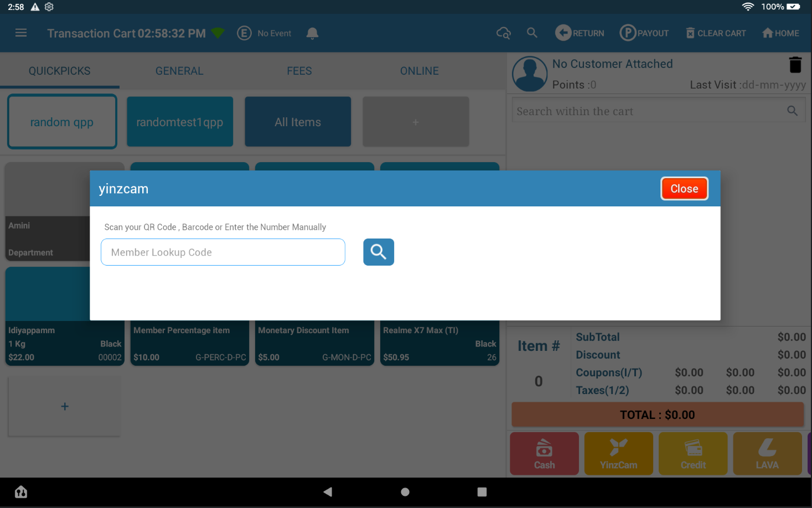The image size is (812, 508).
Task: Tap the TOTAL : $0.00 bar
Action: pyautogui.click(x=658, y=415)
